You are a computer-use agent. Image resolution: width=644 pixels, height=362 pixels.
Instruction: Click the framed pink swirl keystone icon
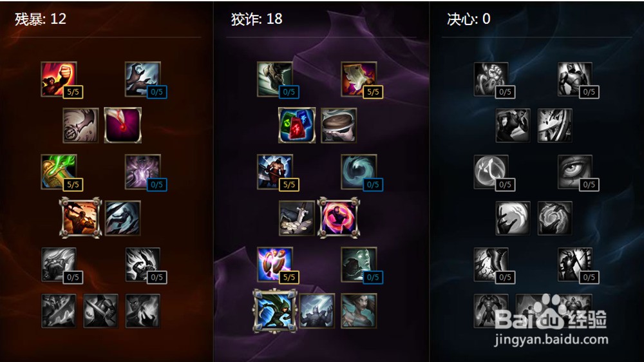(339, 218)
